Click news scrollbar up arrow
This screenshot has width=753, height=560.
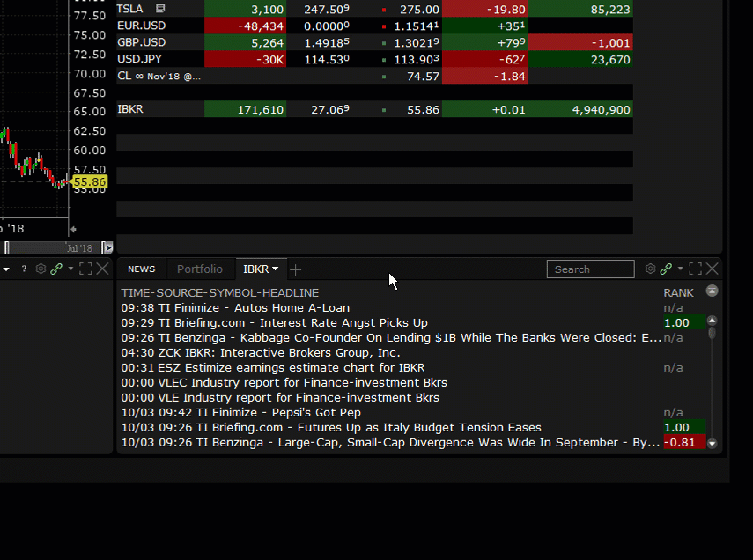712,321
